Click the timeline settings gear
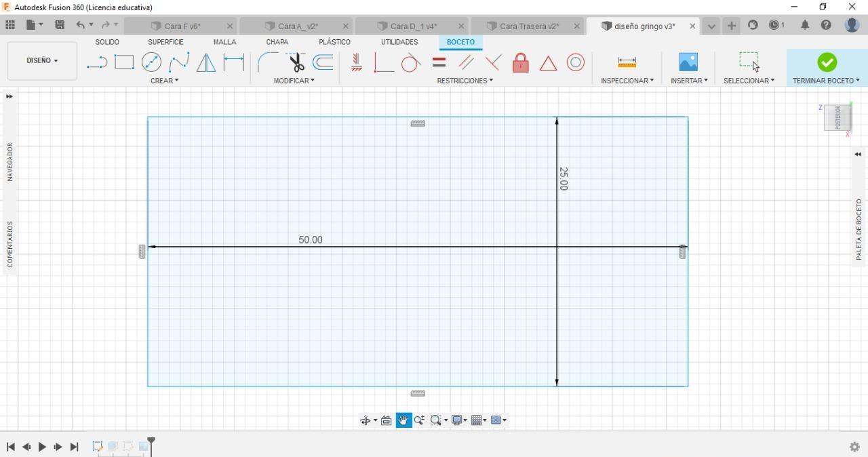 click(854, 447)
